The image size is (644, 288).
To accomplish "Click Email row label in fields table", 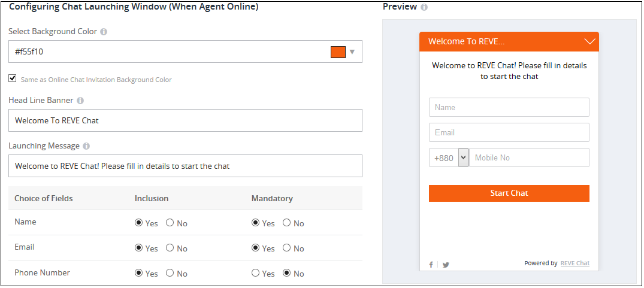I will (24, 247).
